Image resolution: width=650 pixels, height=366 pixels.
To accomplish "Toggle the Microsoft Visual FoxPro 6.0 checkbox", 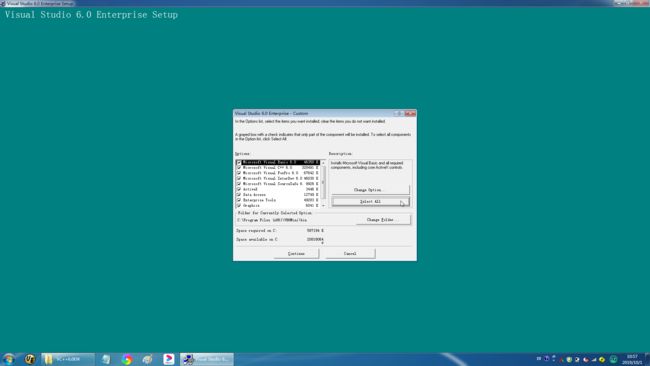I will pos(239,173).
